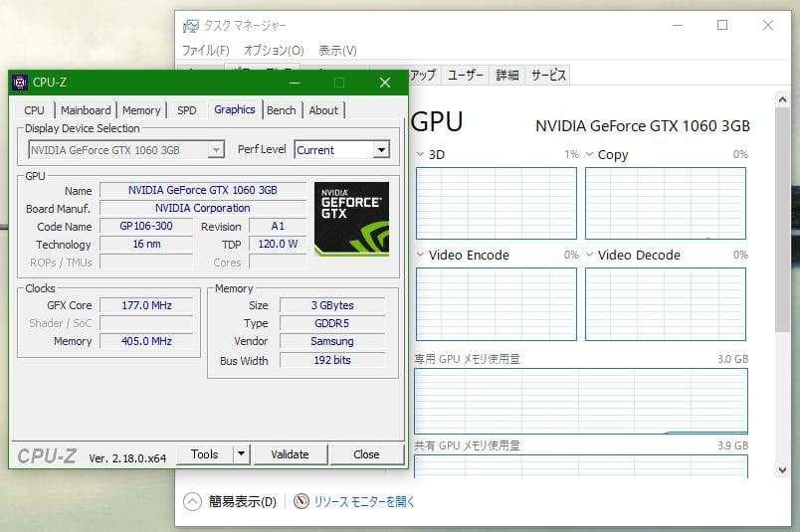Click the Video Encode usage graph
The width and height of the screenshot is (800, 532).
497,304
